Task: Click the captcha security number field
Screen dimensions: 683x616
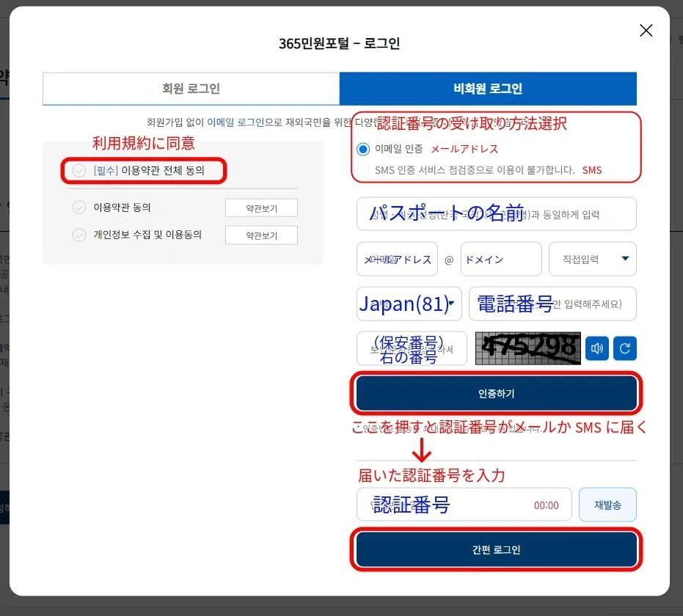Action: pyautogui.click(x=412, y=348)
